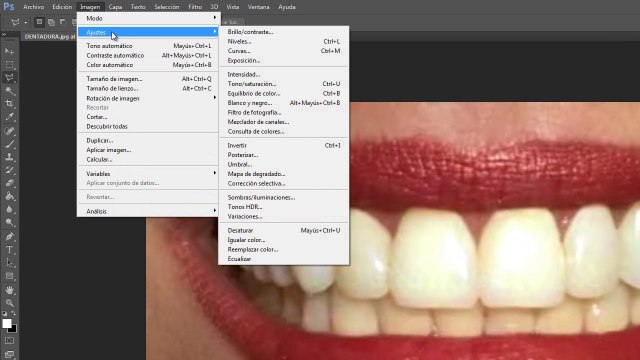Open the Selección menu
The width and height of the screenshot is (640, 360).
click(x=167, y=7)
